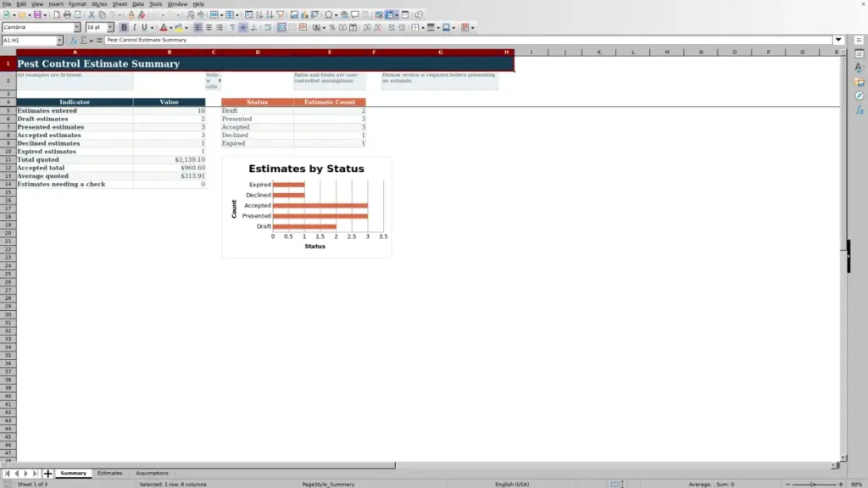868x488 pixels.
Task: Click the Zoom In plus button
Action: tap(840, 484)
